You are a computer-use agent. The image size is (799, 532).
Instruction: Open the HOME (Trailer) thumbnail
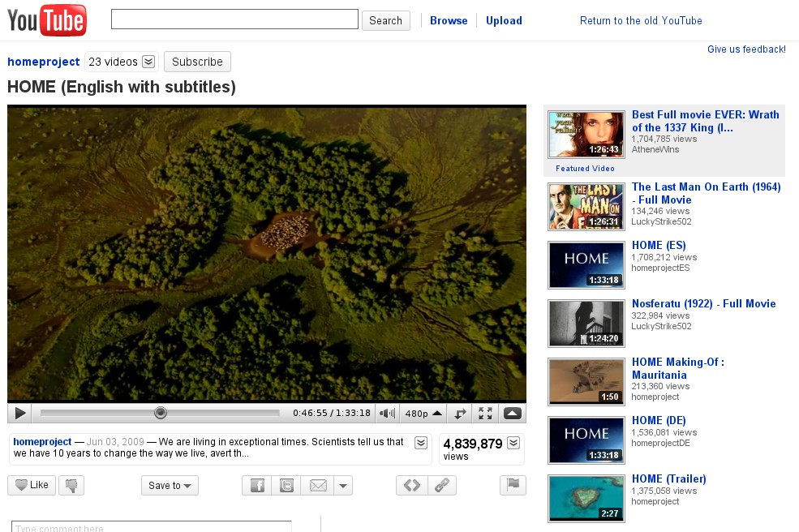coord(586,499)
